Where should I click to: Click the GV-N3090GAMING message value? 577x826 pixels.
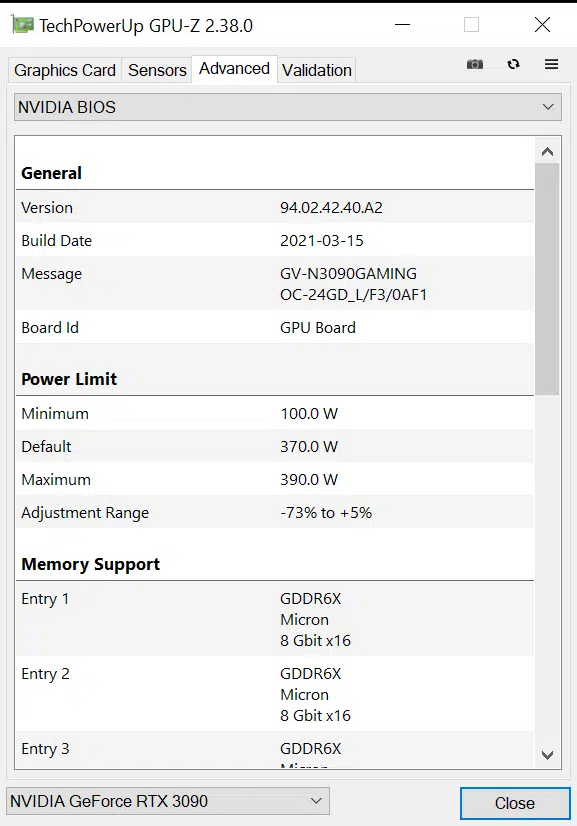[353, 284]
